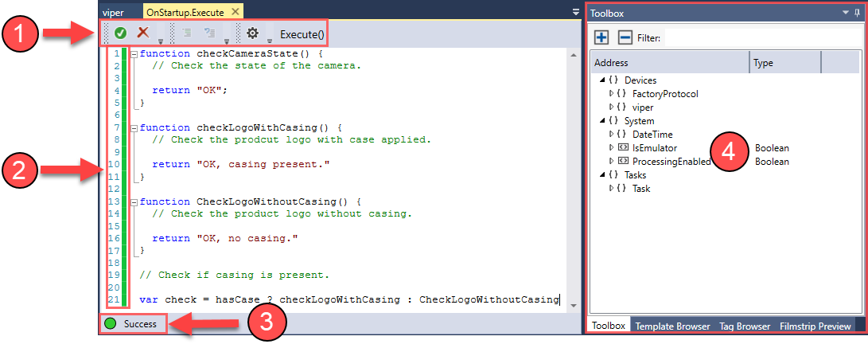Click the expand all plus icon in Toolbox

(x=602, y=37)
